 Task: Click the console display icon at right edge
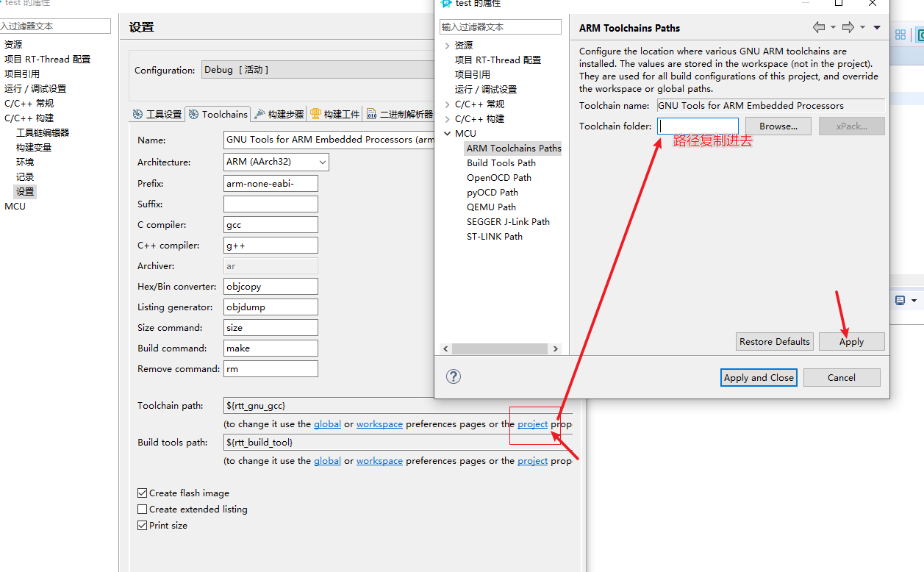click(900, 301)
